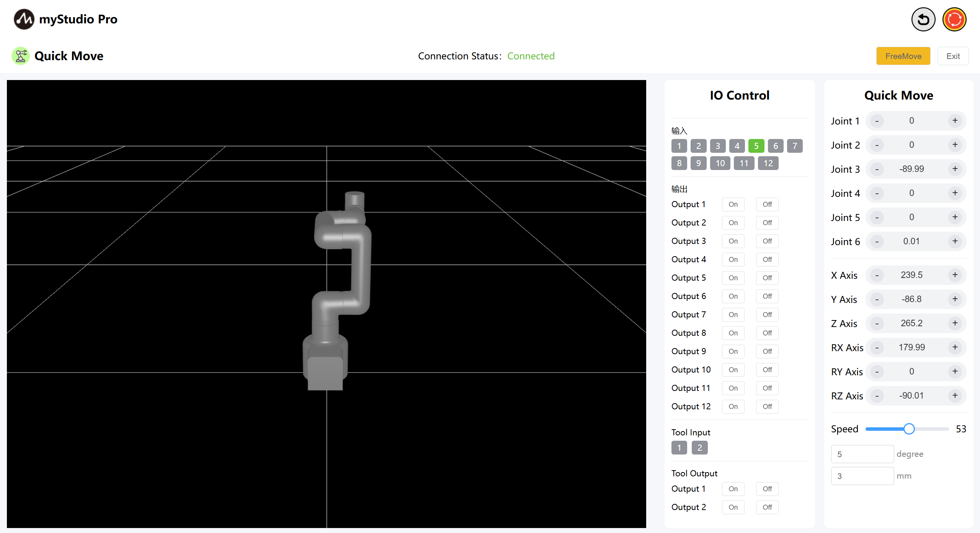Turn Tool Output 2 On
The height and width of the screenshot is (533, 980).
tap(733, 507)
